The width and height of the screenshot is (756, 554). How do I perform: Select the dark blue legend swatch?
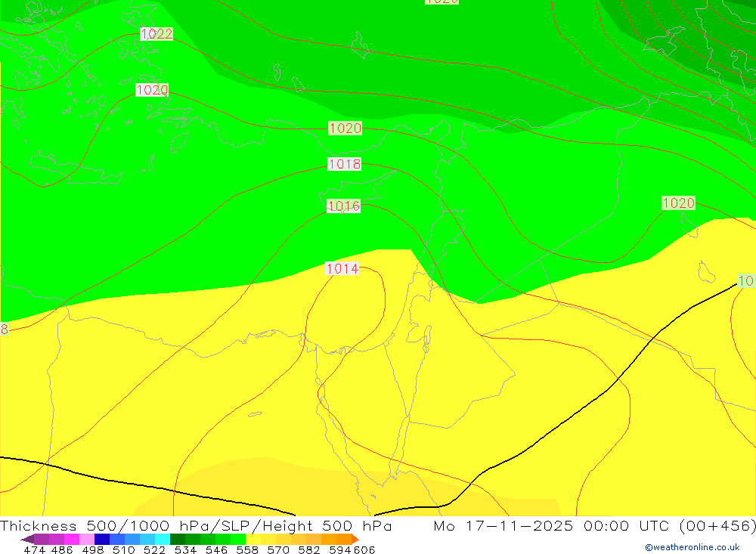102,539
